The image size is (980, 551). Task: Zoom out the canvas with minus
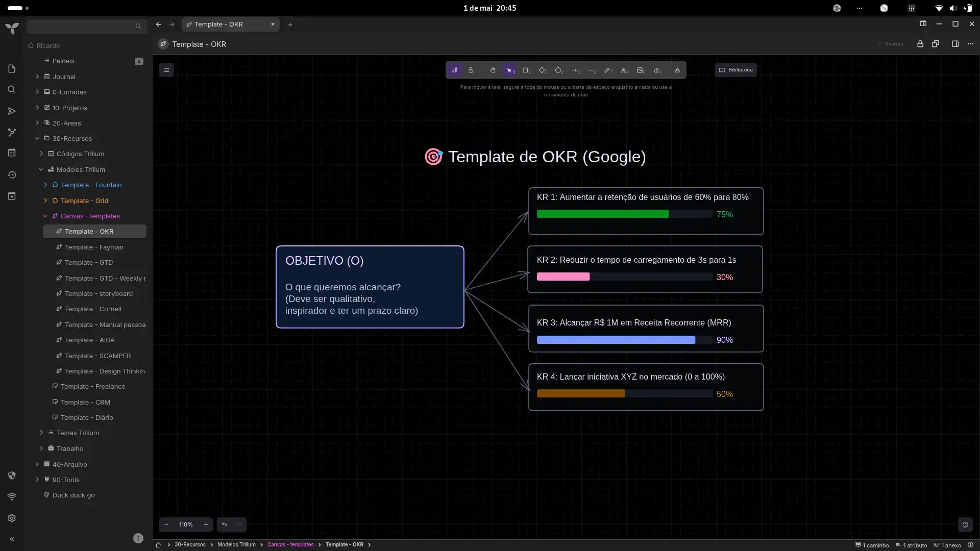pos(166,524)
